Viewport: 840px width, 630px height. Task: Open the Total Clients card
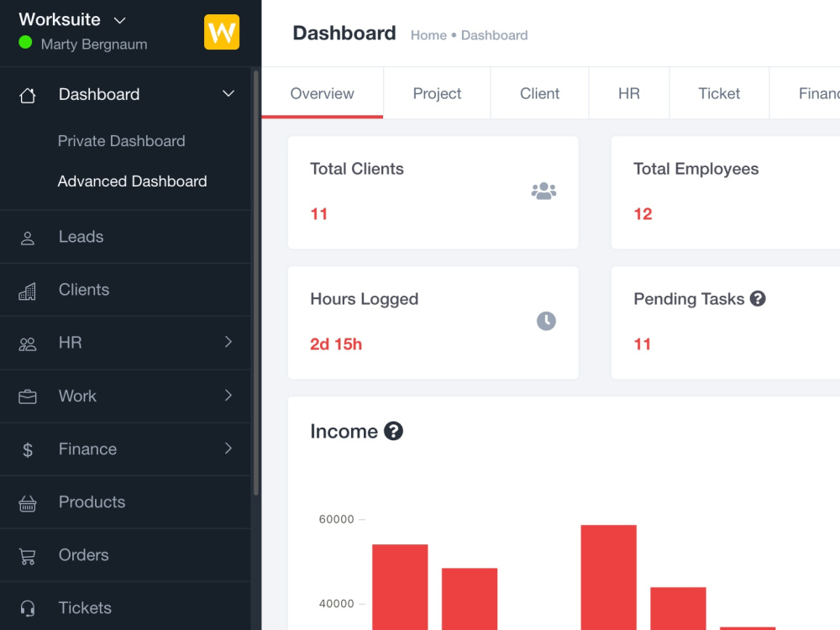(433, 192)
